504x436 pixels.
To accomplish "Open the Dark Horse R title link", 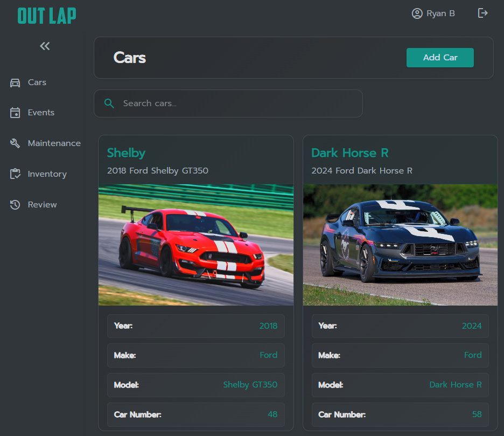I will [349, 153].
